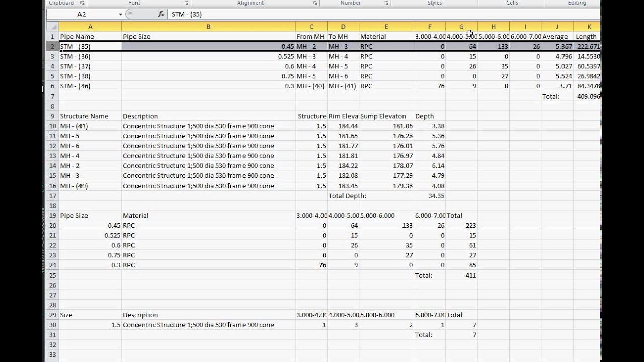The width and height of the screenshot is (644, 362).
Task: Click the value 133 in row 2
Action: 493,46
